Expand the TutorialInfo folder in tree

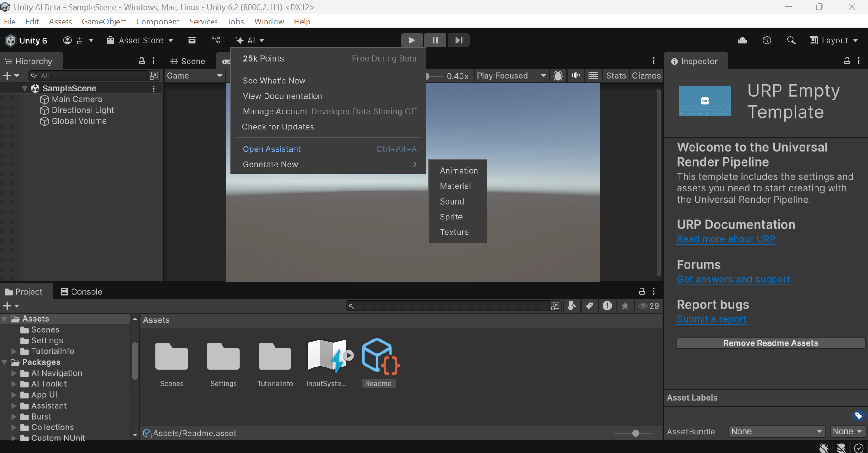pyautogui.click(x=14, y=351)
